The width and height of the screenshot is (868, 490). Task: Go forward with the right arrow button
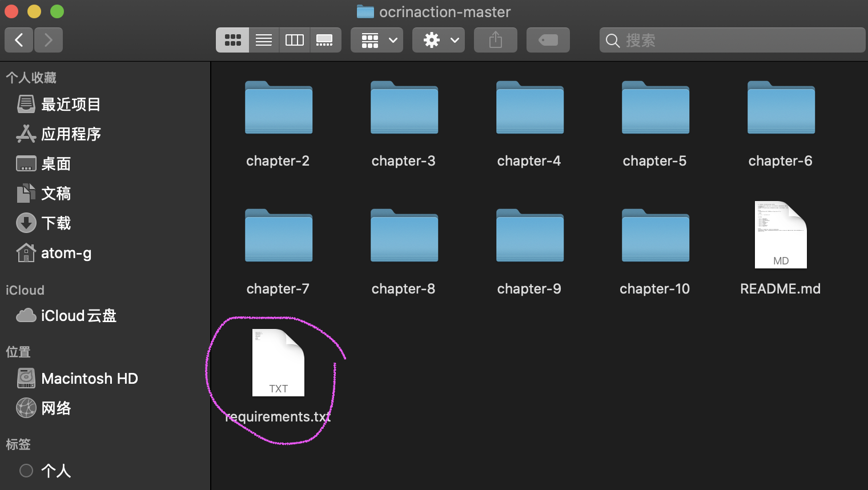(x=49, y=40)
